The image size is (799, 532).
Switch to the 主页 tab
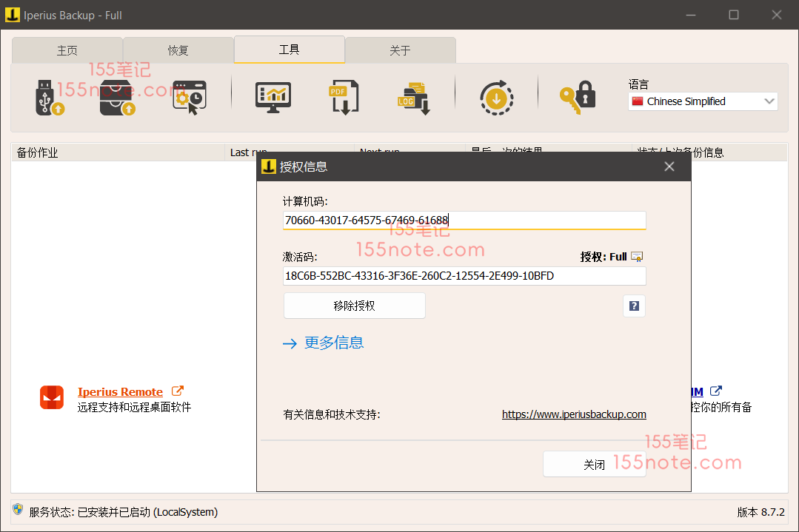[67, 50]
